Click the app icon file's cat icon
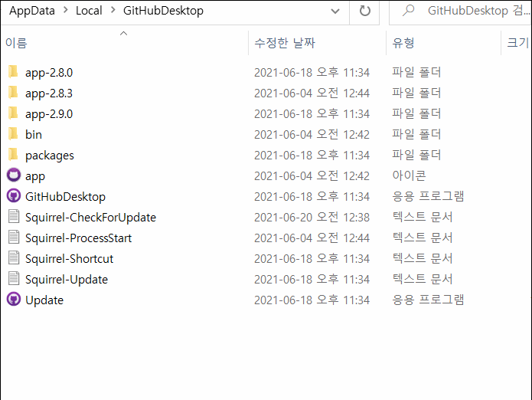 coord(14,175)
